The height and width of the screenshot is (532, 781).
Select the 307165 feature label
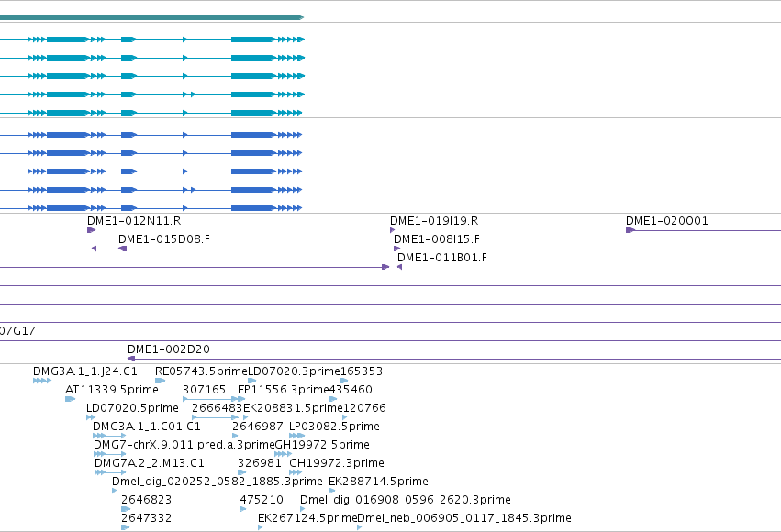tap(205, 390)
